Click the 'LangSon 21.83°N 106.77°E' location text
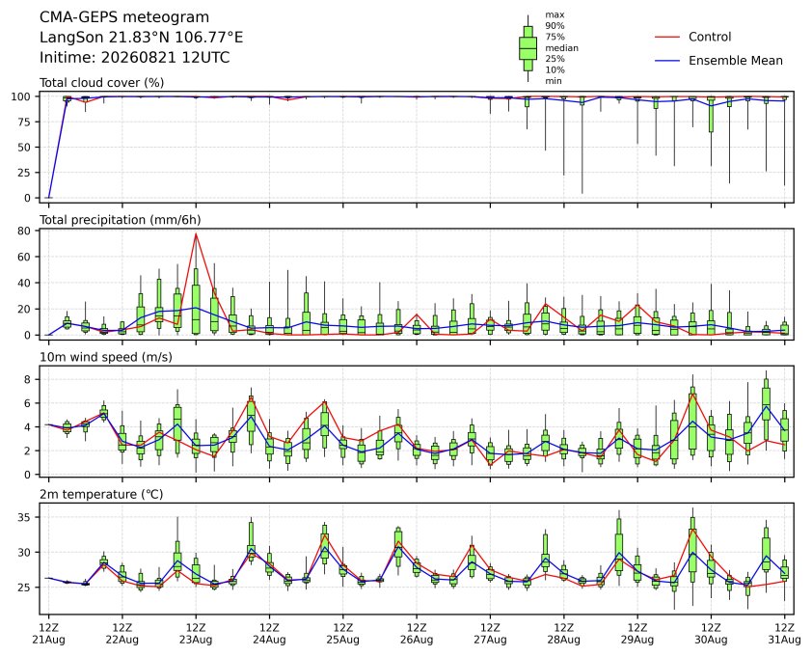 coord(142,38)
